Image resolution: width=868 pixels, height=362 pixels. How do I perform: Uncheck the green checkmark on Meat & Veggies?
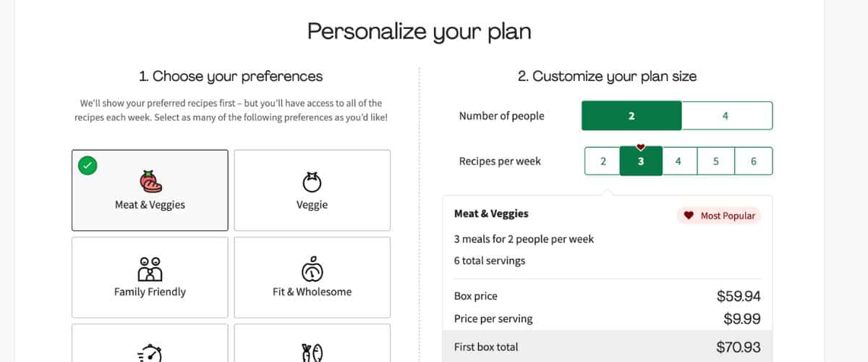88,166
